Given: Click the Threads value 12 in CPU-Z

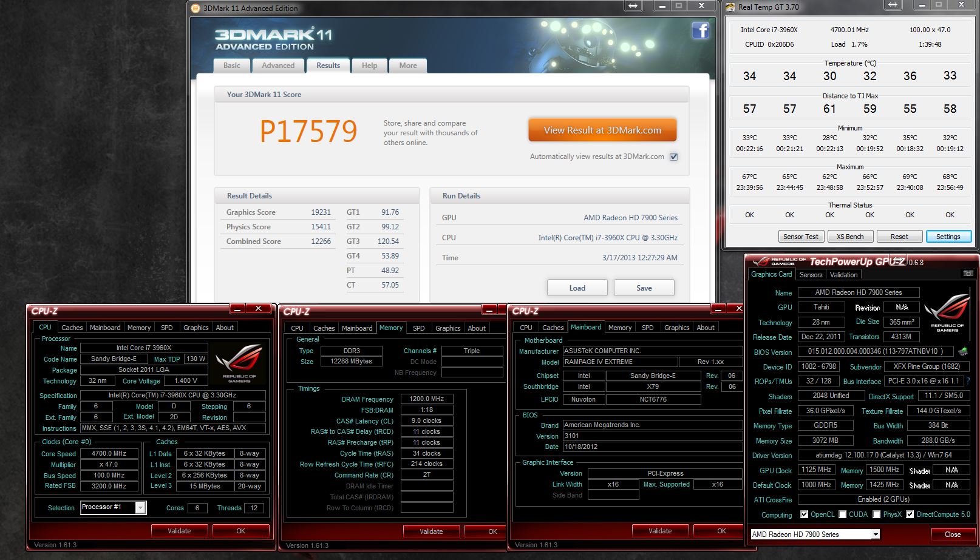Looking at the screenshot, I should (254, 508).
